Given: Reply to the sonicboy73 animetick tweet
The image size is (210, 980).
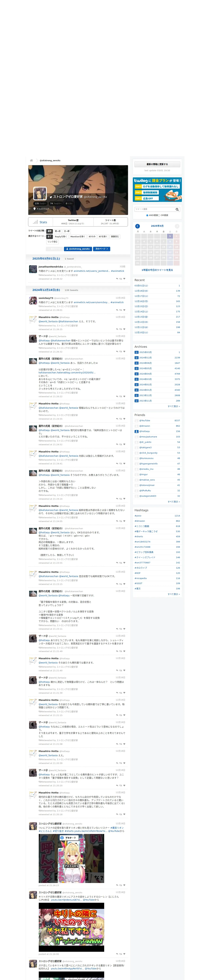Looking at the screenshot, I should (117, 310).
